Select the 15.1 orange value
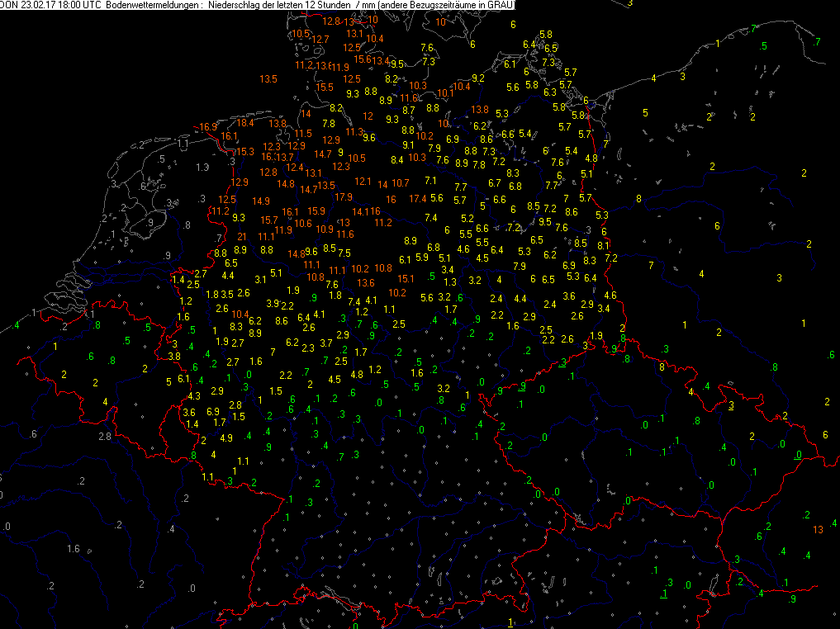840x629 pixels. (x=406, y=279)
